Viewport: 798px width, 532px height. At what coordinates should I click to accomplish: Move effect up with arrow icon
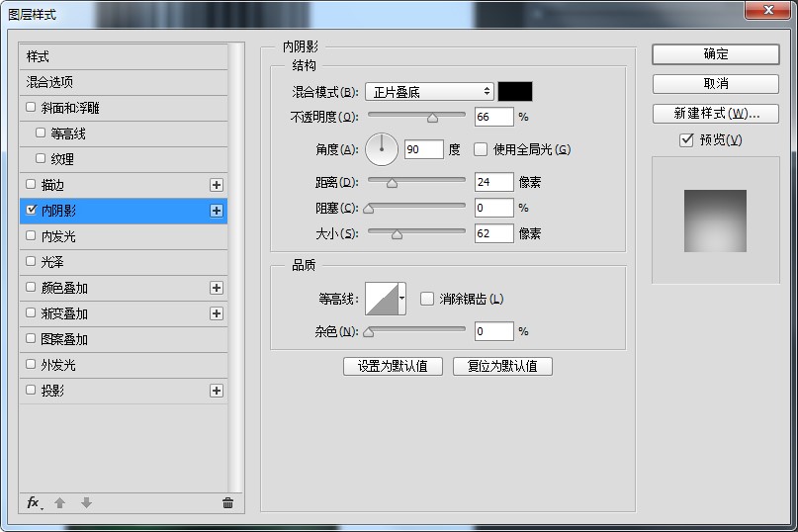click(x=60, y=503)
